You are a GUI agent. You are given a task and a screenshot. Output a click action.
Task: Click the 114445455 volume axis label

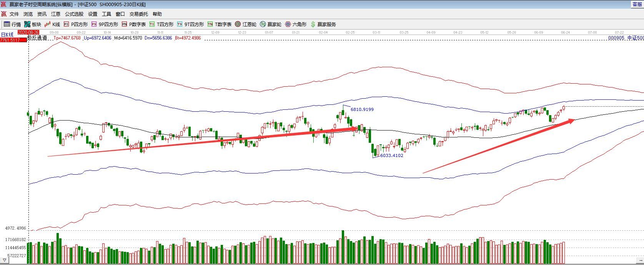tap(15, 248)
